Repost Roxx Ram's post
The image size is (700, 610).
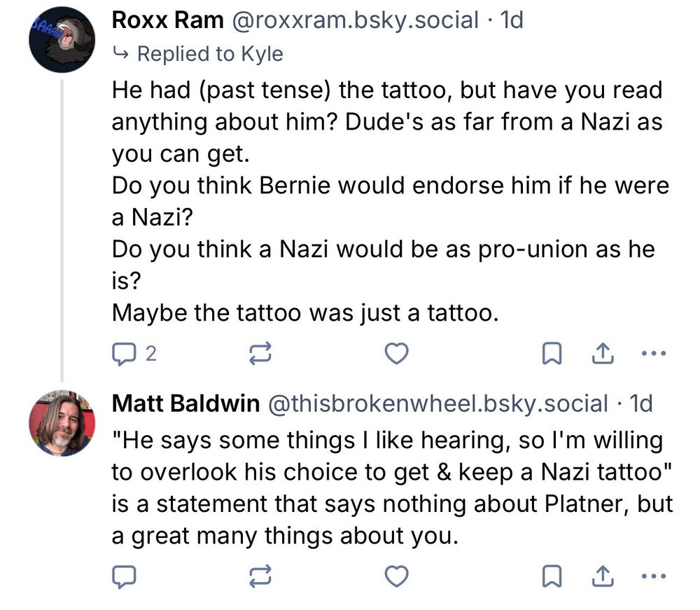coord(260,356)
